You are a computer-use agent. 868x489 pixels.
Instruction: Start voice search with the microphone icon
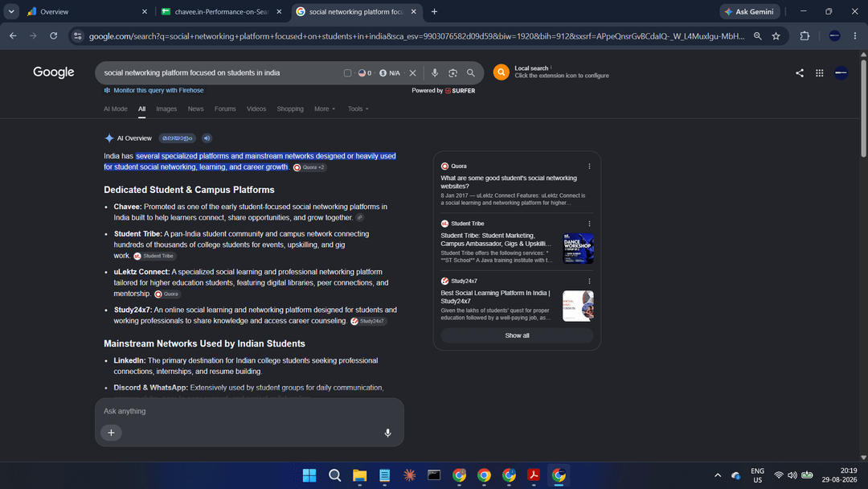(435, 73)
